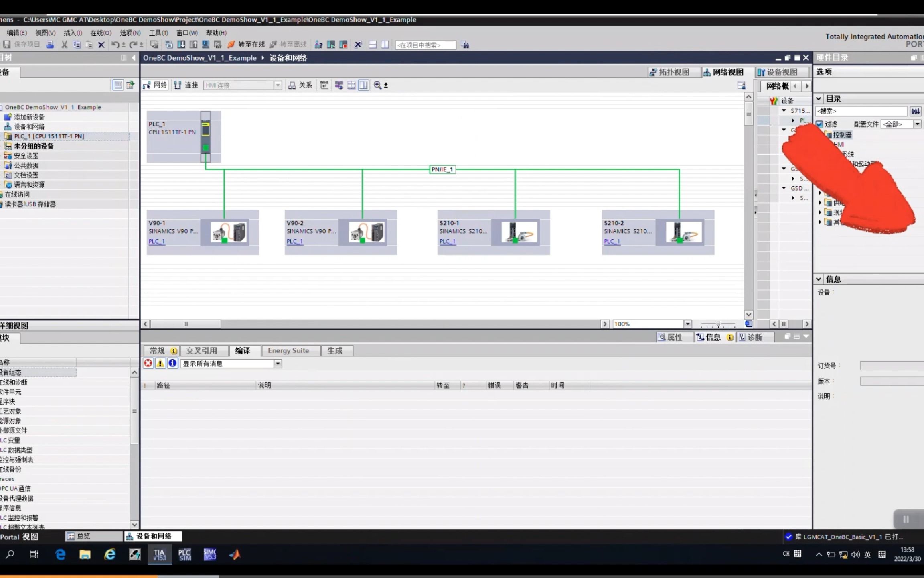Screen dimensions: 924x578
Task: Toggle Connections mode button
Action: click(186, 85)
